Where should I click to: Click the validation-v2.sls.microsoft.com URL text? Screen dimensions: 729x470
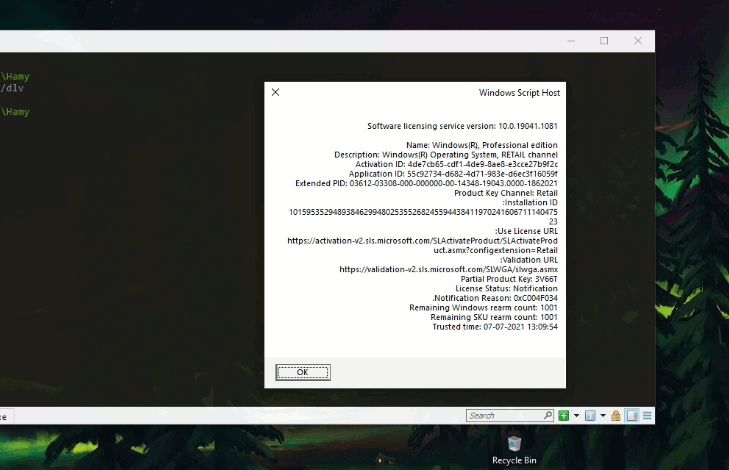449,269
